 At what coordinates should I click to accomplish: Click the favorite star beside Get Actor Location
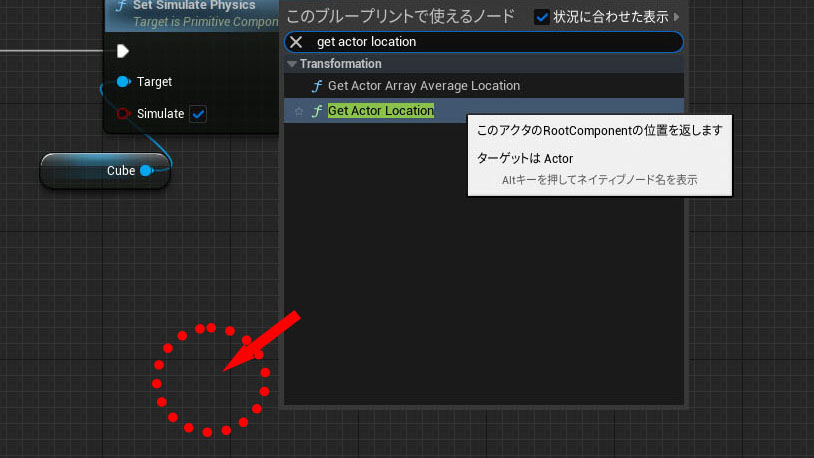298,111
